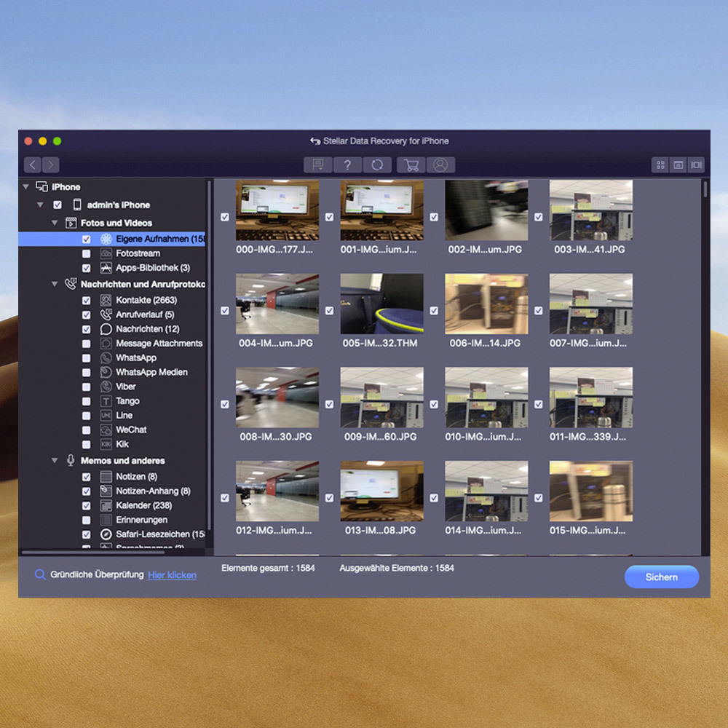
Task: Click the Apps-Bibliothek icon
Action: pyautogui.click(x=106, y=268)
